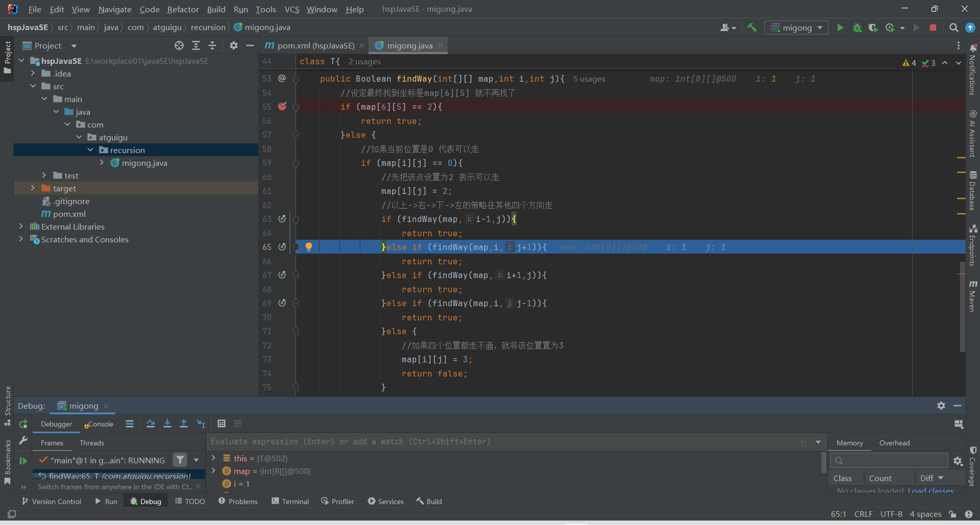Click the Resume Program icon
This screenshot has width=980, height=525.
[23, 461]
